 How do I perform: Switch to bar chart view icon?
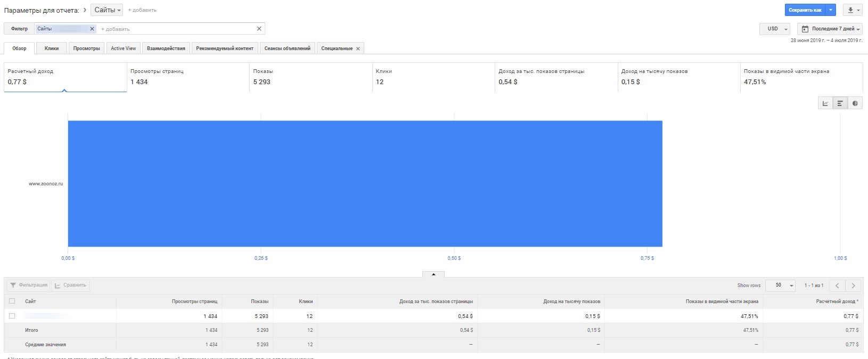tap(840, 103)
